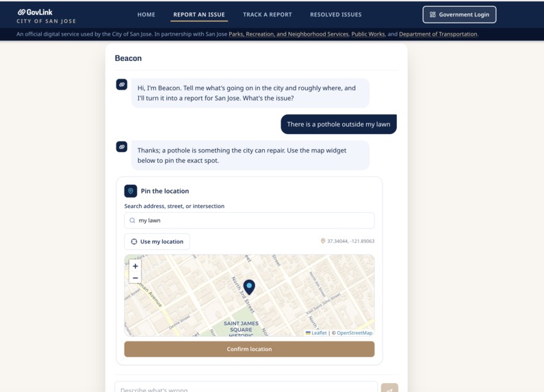Open the Resolved Issues page

pyautogui.click(x=335, y=14)
